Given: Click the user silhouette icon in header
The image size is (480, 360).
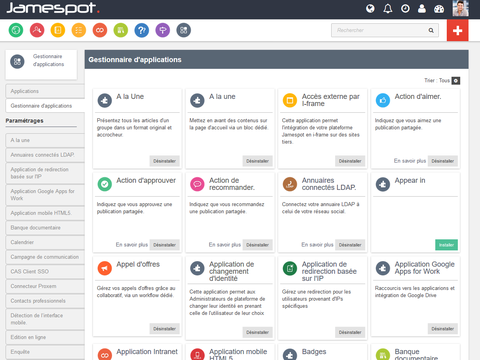Looking at the screenshot, I should (422, 8).
